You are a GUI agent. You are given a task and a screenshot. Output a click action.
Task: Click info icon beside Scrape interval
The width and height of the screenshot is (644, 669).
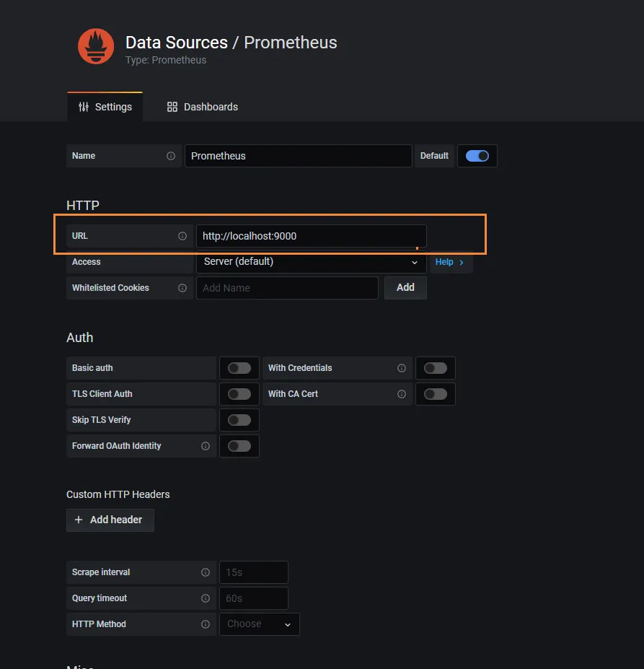[206, 572]
